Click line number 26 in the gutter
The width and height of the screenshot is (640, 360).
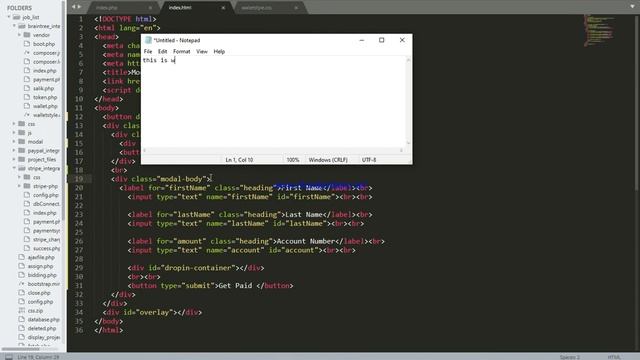[79, 241]
